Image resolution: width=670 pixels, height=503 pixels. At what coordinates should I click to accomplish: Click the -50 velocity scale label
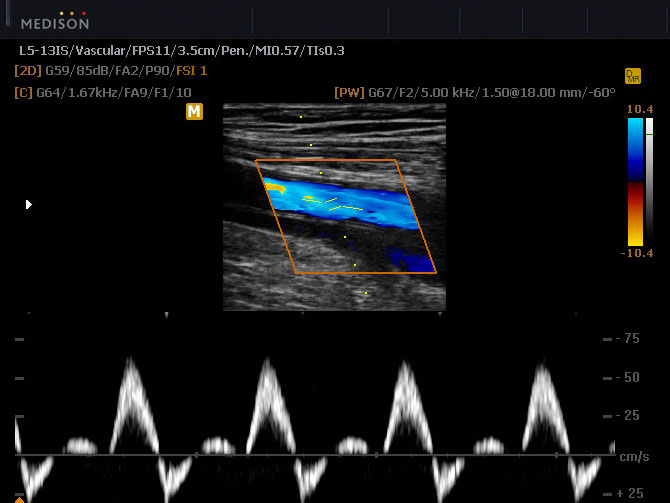[x=627, y=377]
